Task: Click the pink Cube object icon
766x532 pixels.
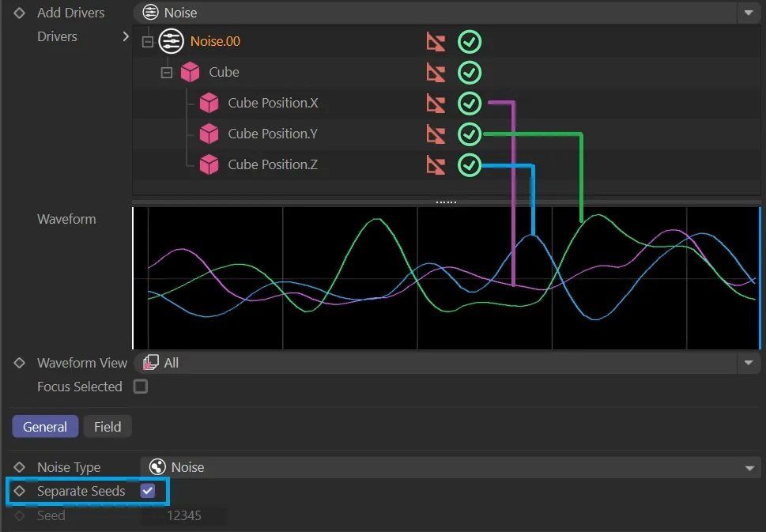Action: pyautogui.click(x=190, y=73)
